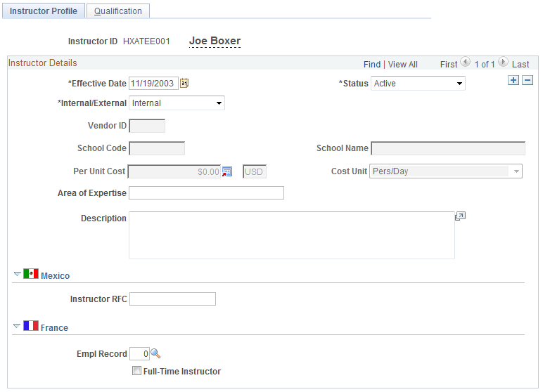
Task: Click the View All link
Action: pos(403,65)
